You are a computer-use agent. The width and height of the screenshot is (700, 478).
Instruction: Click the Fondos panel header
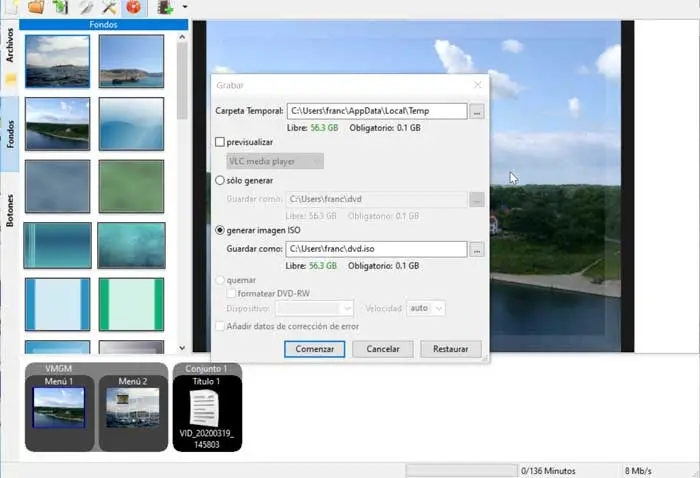[104, 25]
